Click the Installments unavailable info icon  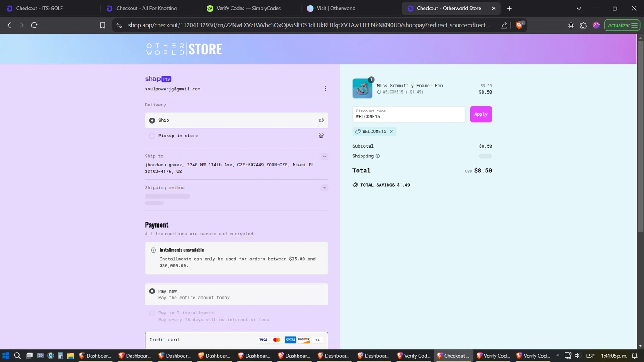coord(153,250)
